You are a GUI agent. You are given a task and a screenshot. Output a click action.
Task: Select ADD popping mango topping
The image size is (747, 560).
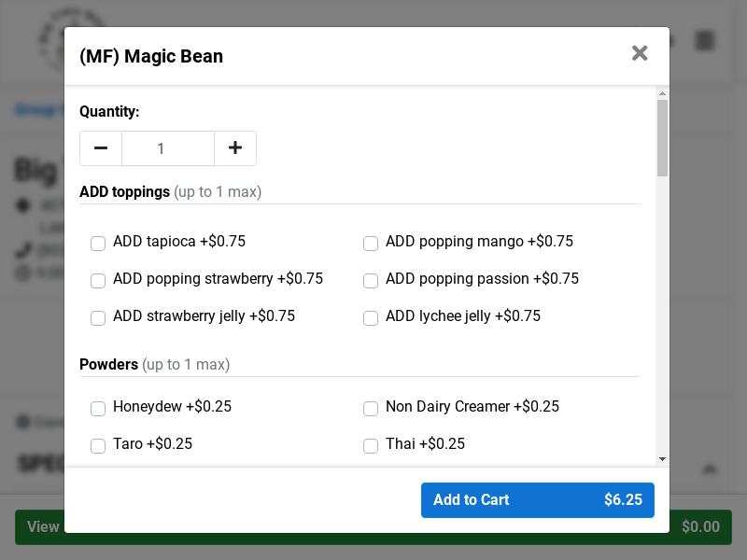pos(371,244)
